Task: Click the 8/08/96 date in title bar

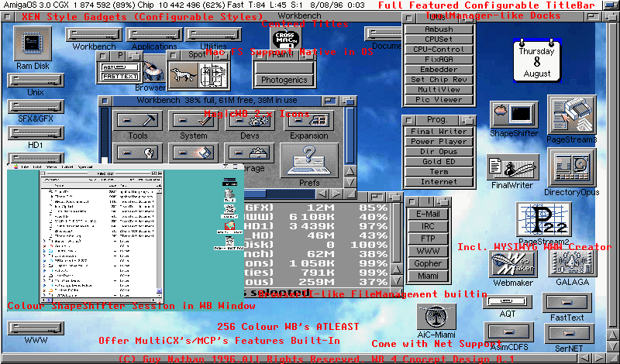Action: pyautogui.click(x=328, y=5)
